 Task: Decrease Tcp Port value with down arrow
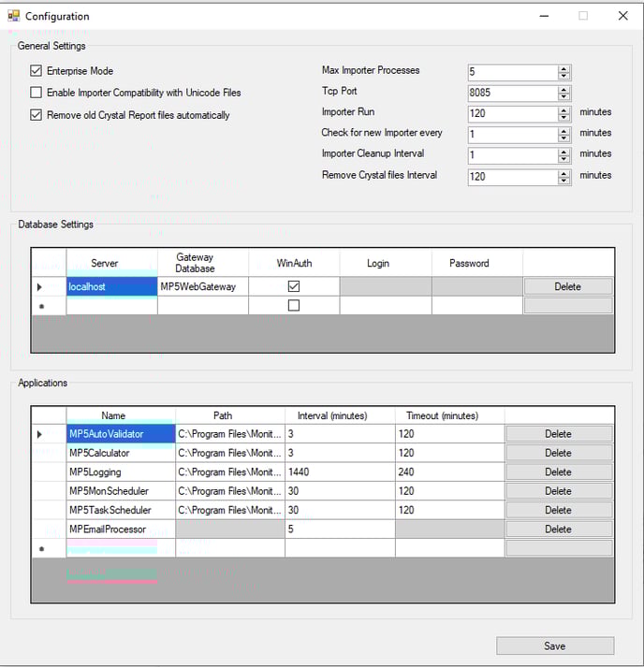(564, 96)
